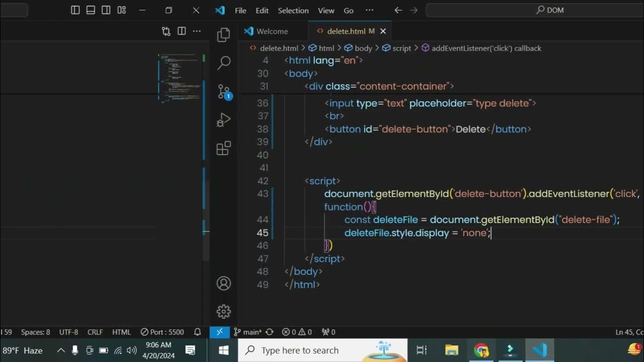The height and width of the screenshot is (362, 644).
Task: Open the Manage gear menu
Action: pyautogui.click(x=223, y=312)
